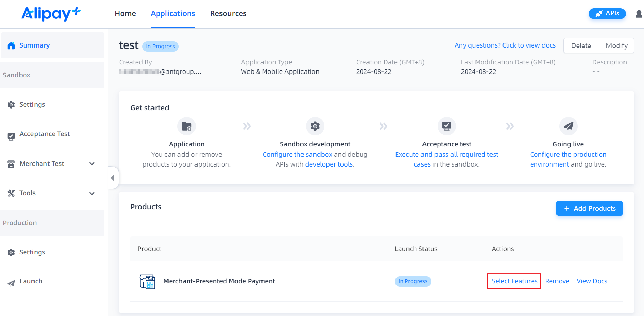The height and width of the screenshot is (317, 644).
Task: Delete the test application
Action: [x=581, y=46]
